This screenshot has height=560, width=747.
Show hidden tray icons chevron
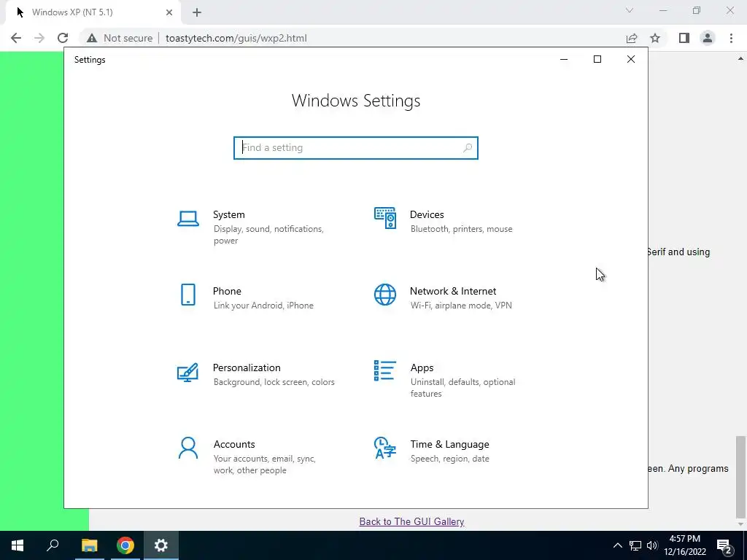click(x=617, y=545)
